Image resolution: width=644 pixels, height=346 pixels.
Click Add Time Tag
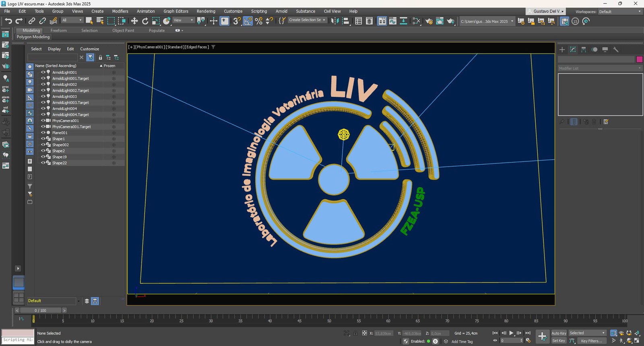(462, 342)
